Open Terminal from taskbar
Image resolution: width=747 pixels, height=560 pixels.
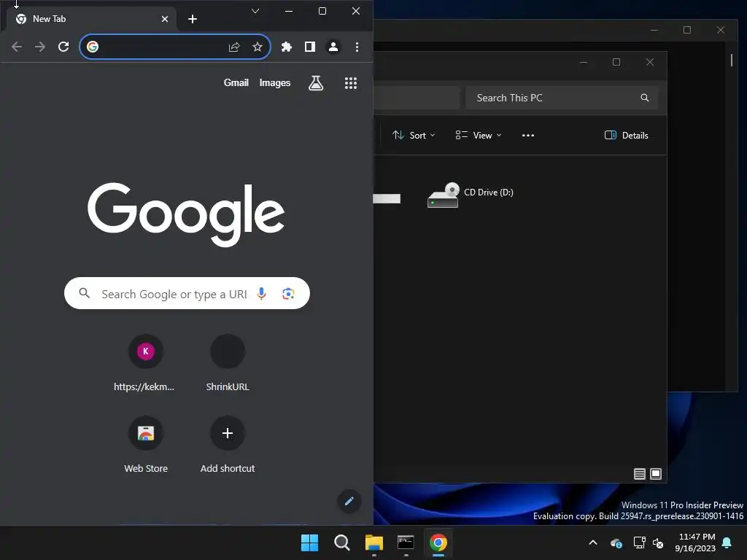coord(406,542)
